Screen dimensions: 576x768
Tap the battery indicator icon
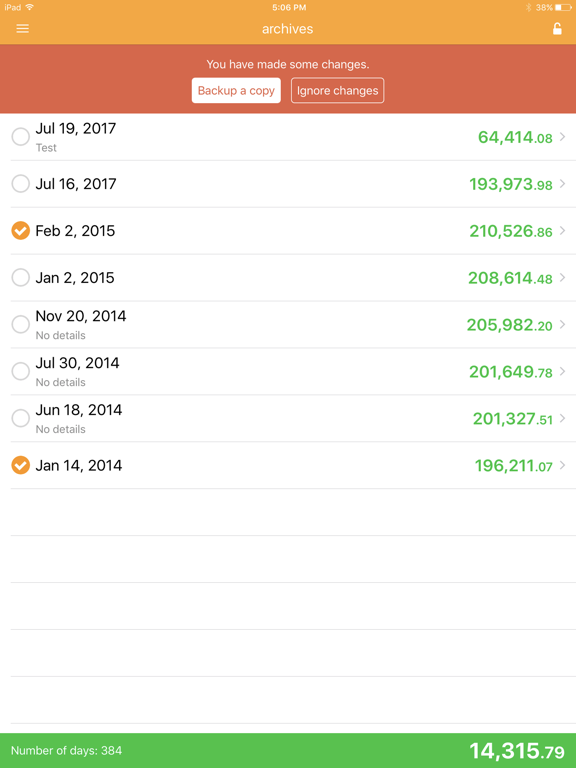(563, 7)
